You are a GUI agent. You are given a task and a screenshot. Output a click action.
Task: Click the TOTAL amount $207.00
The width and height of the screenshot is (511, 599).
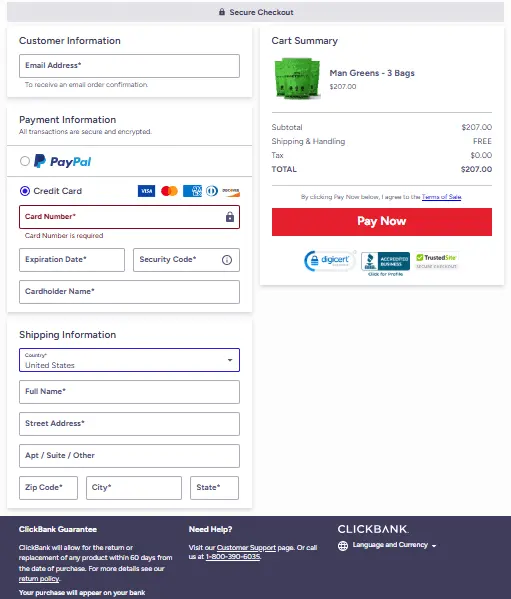pyautogui.click(x=476, y=169)
